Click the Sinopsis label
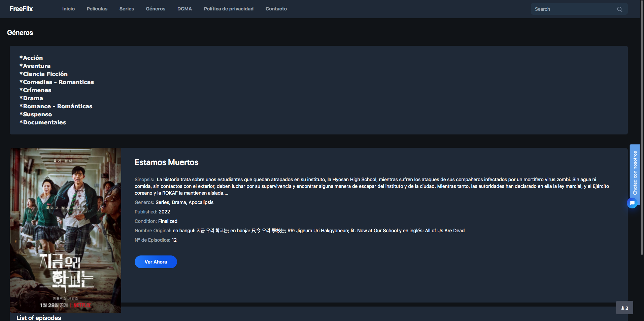The image size is (644, 321). coord(144,179)
